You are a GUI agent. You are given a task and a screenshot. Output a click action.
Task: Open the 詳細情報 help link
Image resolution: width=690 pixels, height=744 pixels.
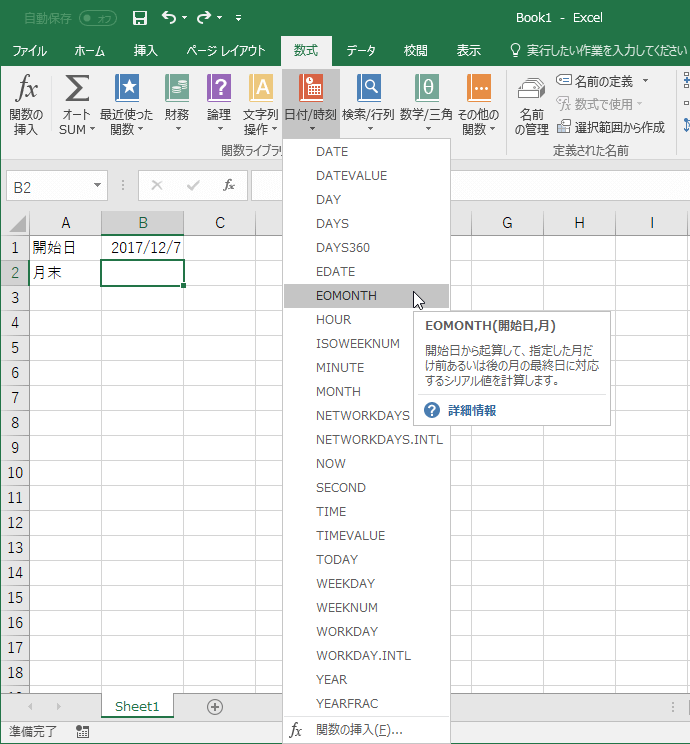472,410
